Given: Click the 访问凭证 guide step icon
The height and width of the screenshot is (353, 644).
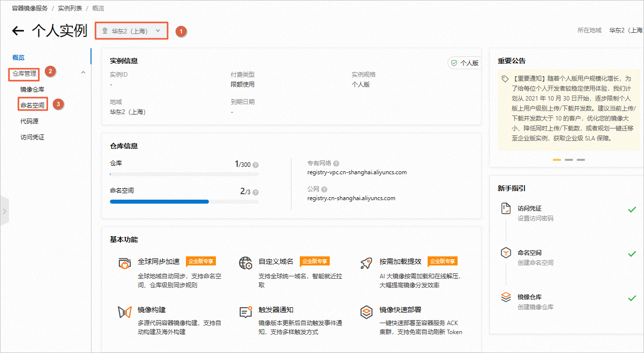Looking at the screenshot, I should [x=506, y=209].
